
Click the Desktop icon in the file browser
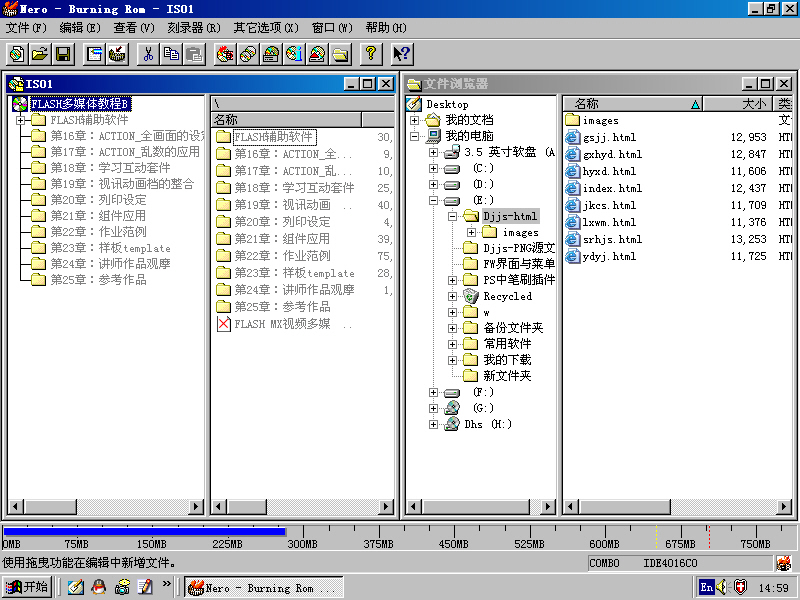click(414, 104)
